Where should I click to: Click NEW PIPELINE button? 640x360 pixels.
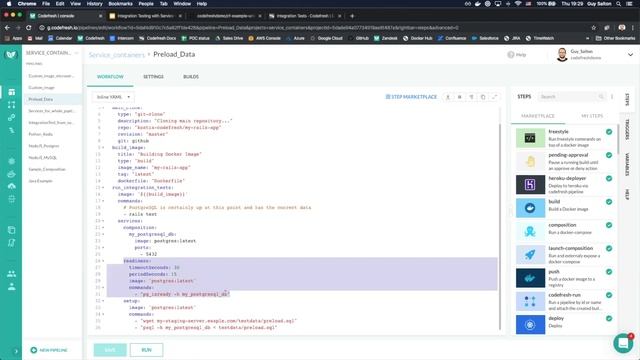click(x=49, y=350)
